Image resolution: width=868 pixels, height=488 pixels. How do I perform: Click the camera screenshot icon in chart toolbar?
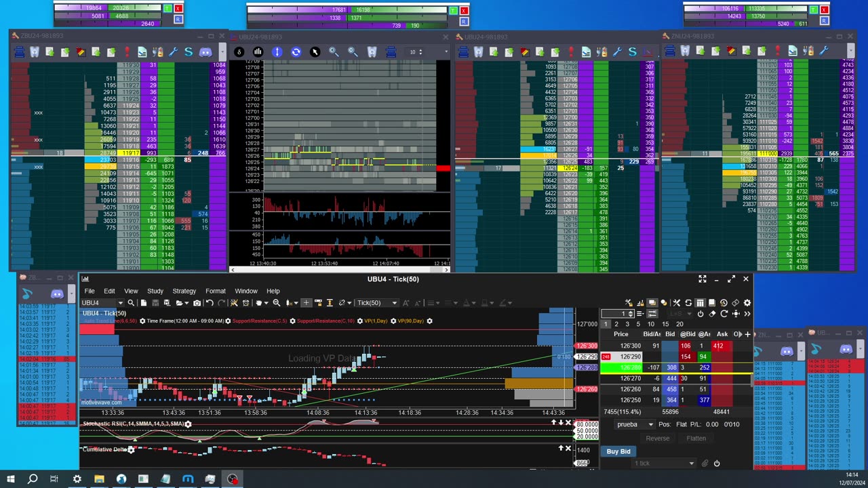point(197,303)
